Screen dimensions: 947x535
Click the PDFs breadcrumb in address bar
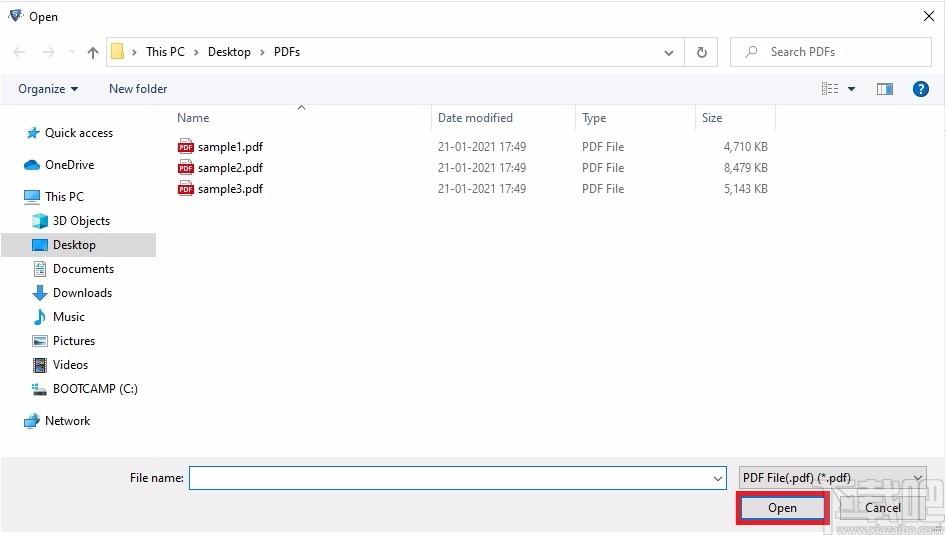tap(287, 52)
